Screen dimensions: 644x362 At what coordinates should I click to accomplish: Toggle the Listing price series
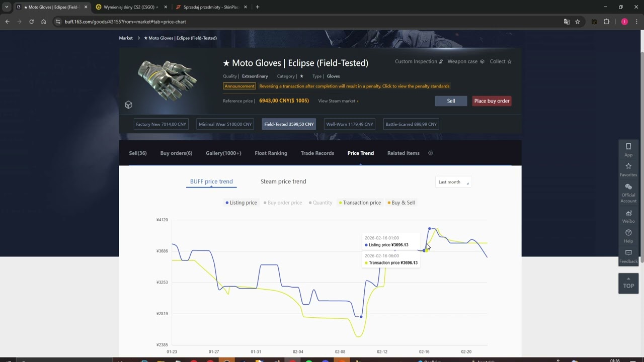tap(241, 203)
